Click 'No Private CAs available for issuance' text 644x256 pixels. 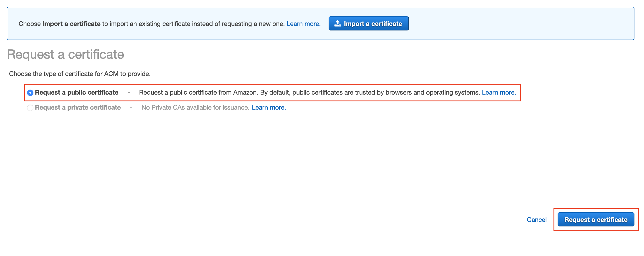[195, 108]
